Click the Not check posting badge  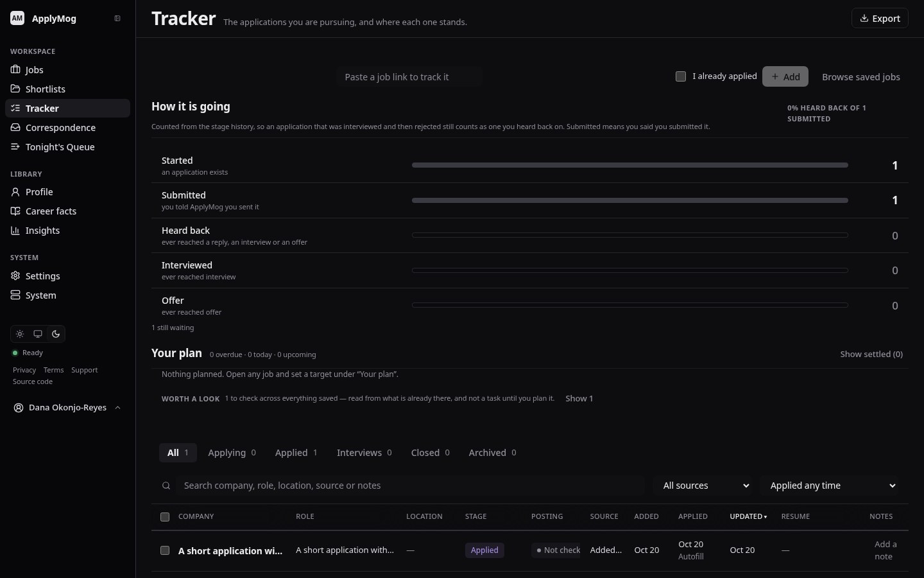coord(556,550)
